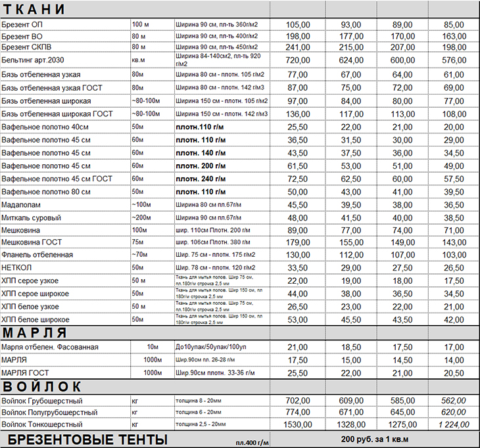
Task: Click price 136,00 for Бязь широкая ГОСТ
Action: pyautogui.click(x=298, y=114)
